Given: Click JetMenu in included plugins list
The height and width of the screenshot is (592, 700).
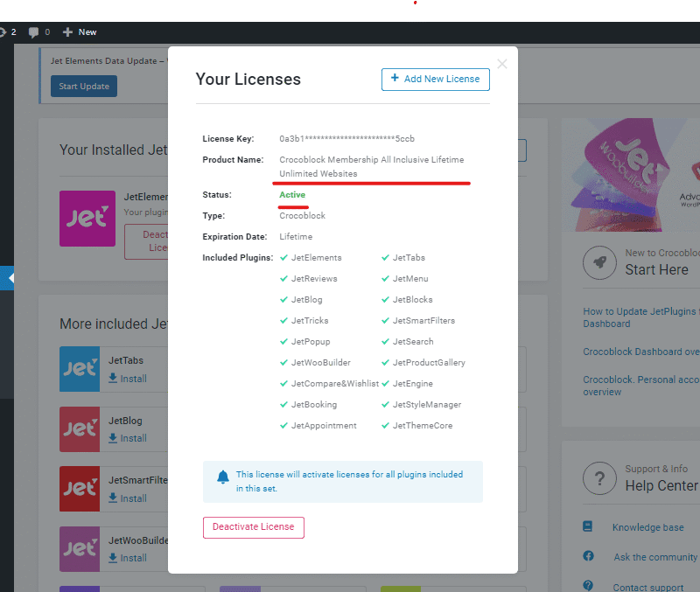Looking at the screenshot, I should point(410,279).
